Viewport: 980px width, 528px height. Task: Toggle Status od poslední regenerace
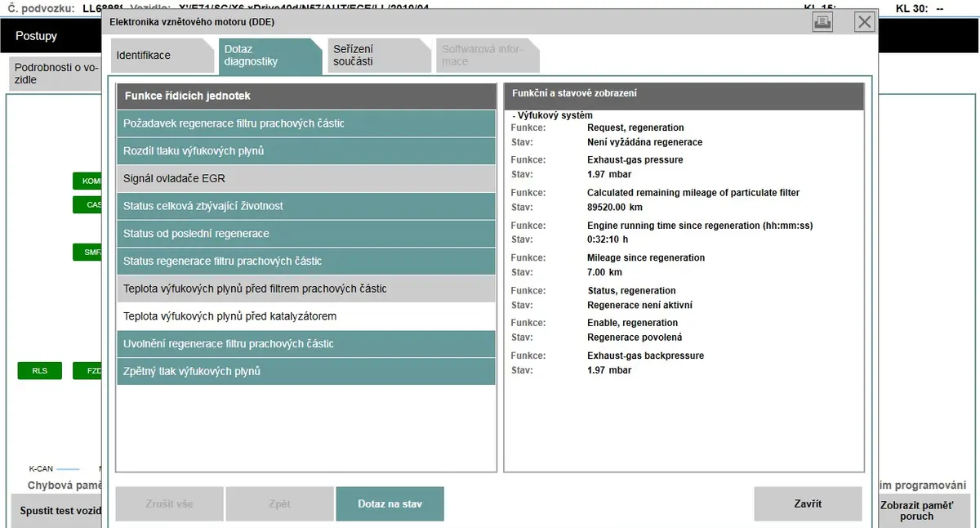306,234
